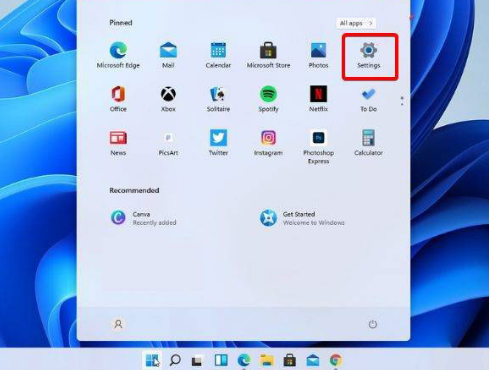Open Microsoft Store from the taskbar

289,360
